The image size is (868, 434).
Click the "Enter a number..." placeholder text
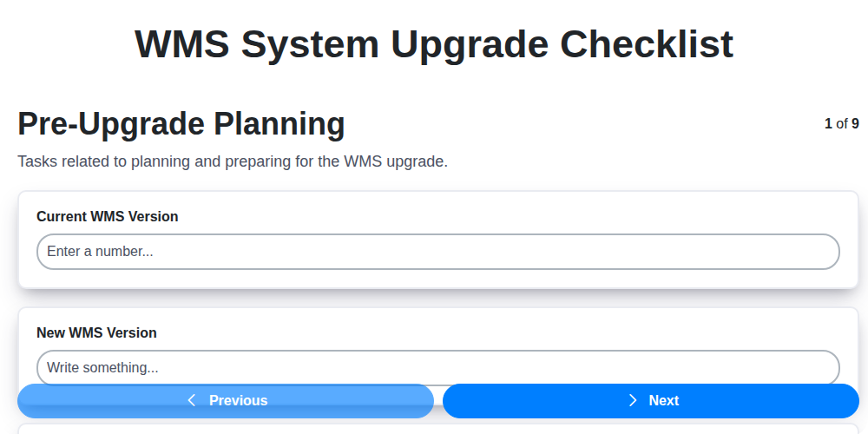[100, 252]
